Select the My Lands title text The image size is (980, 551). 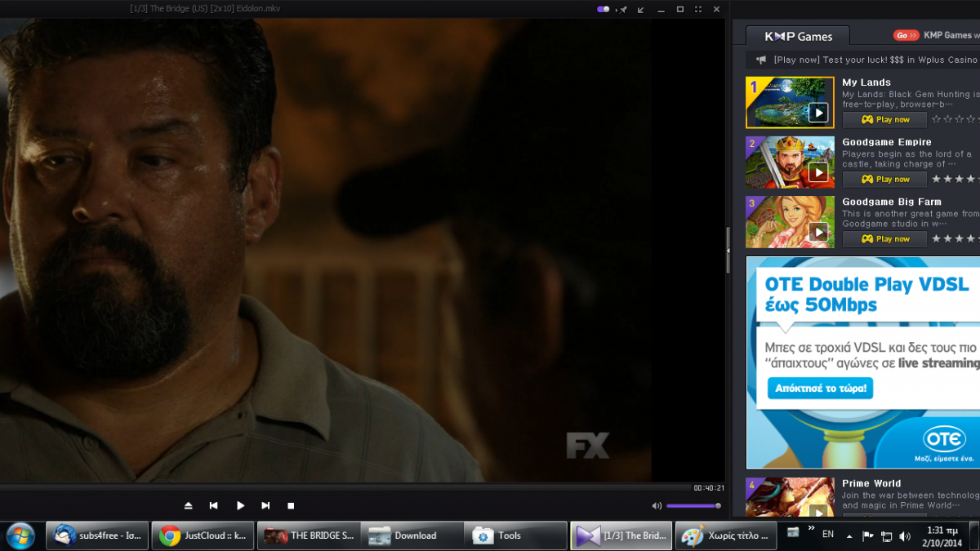coord(866,82)
